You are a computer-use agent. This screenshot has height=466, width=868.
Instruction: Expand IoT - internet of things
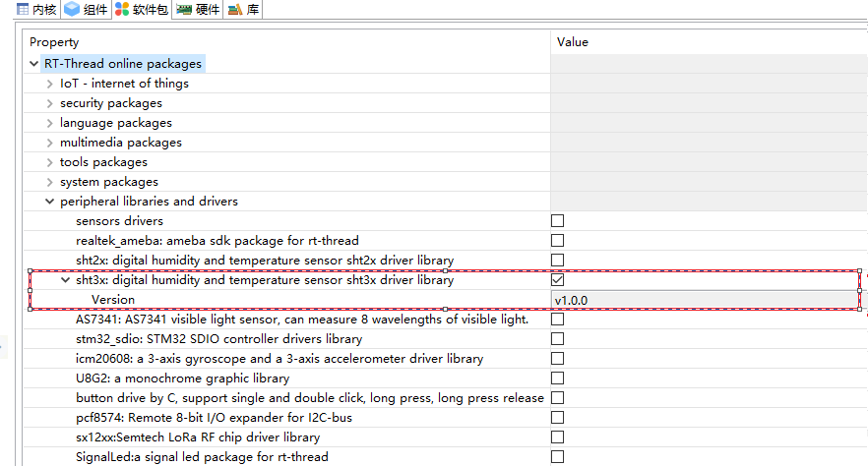tap(51, 84)
